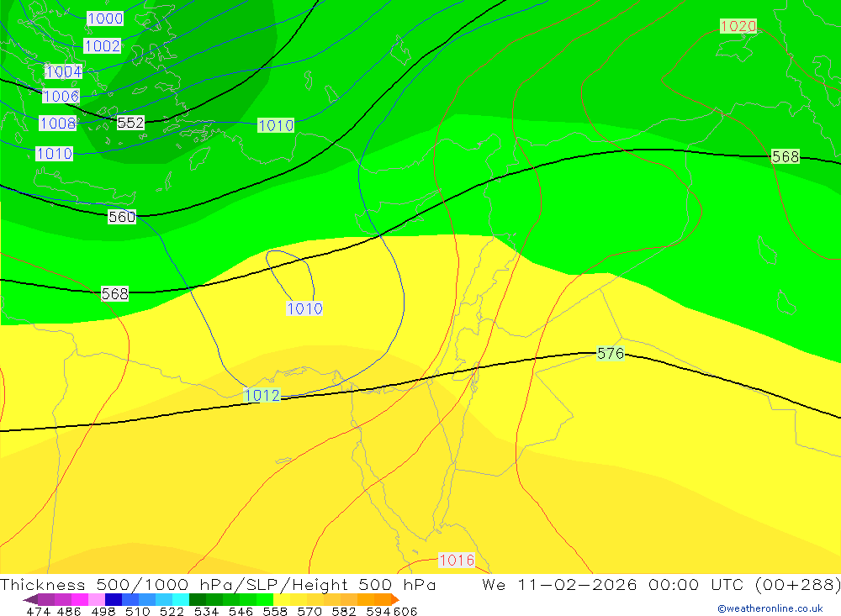This screenshot has height=616, width=841.
Task: Click the 510 legend value
Action: (x=138, y=612)
